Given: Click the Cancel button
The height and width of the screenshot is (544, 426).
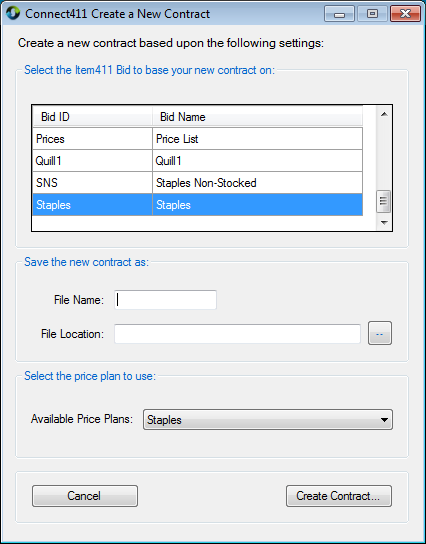Looking at the screenshot, I should tap(85, 496).
